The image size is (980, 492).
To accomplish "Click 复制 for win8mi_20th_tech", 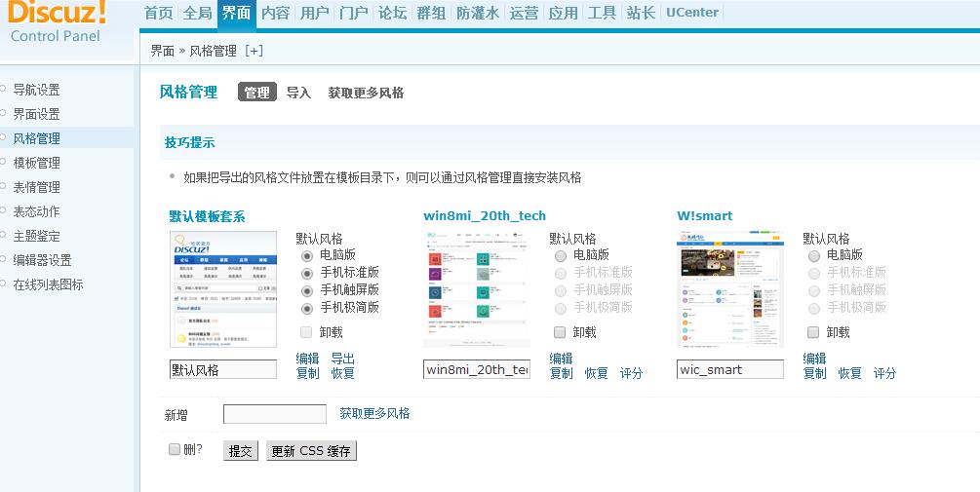I will pos(562,373).
